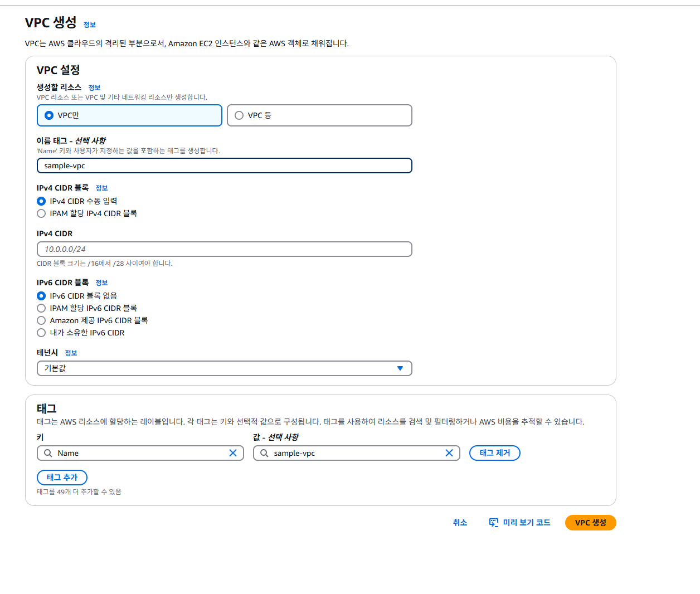Screen dimensions: 700x594
Task: Select the 'VPC만' resource option
Action: (50, 115)
